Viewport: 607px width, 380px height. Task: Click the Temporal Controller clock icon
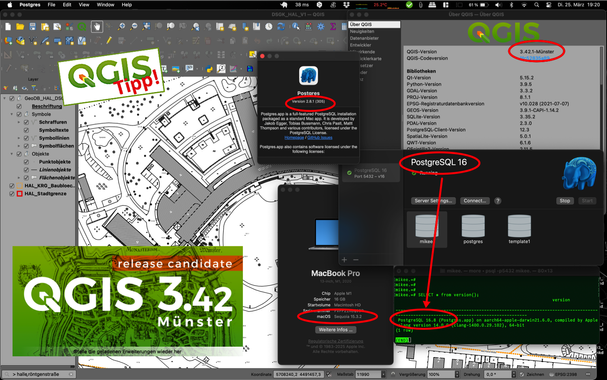(269, 27)
